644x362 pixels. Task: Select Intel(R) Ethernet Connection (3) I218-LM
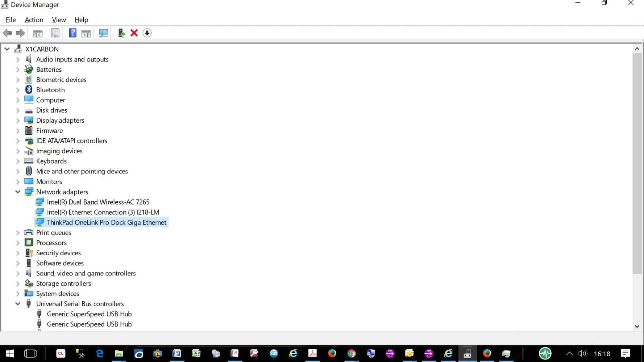103,212
